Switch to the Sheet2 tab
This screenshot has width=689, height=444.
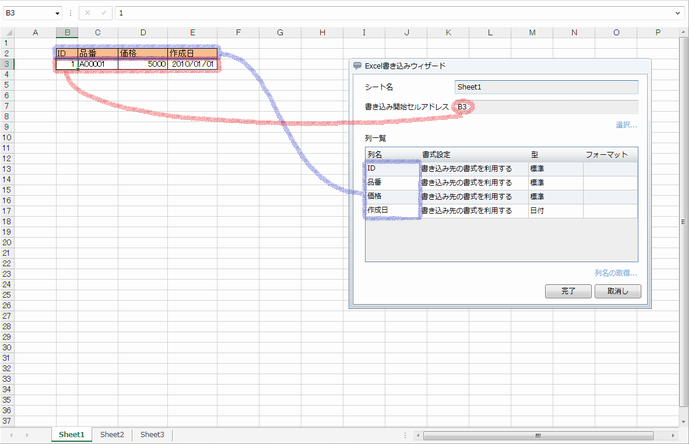112,435
